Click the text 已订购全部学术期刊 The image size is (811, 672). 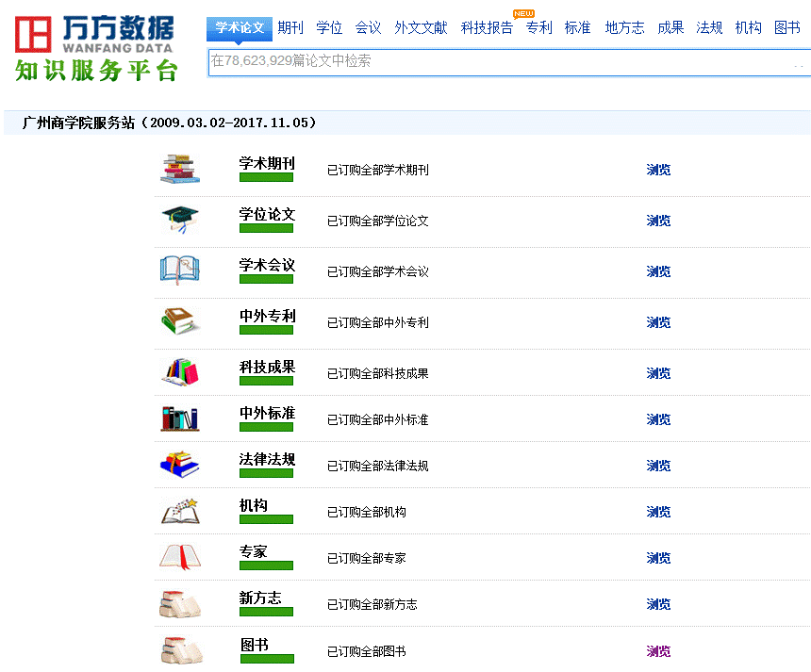click(x=378, y=170)
